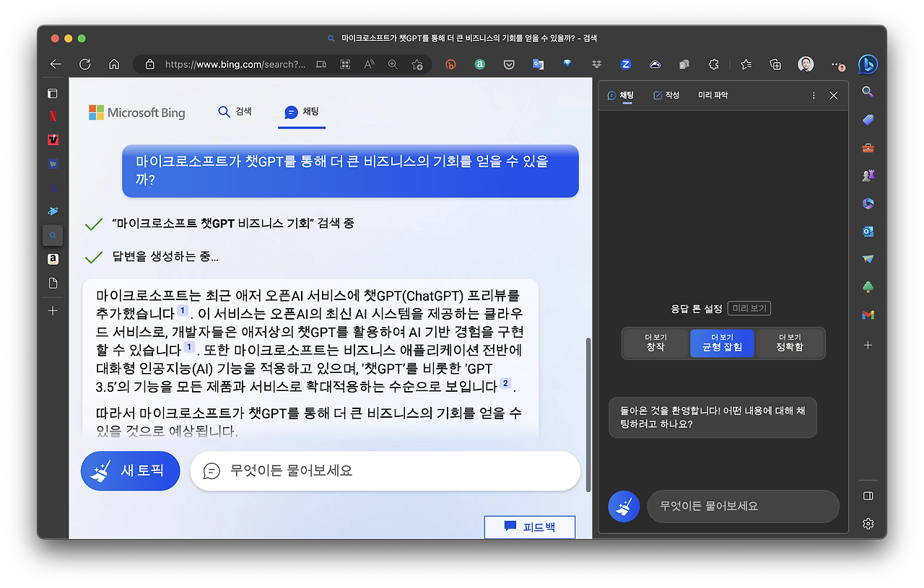Open Netflix from the left sidebar
The width and height of the screenshot is (924, 588).
tap(52, 115)
